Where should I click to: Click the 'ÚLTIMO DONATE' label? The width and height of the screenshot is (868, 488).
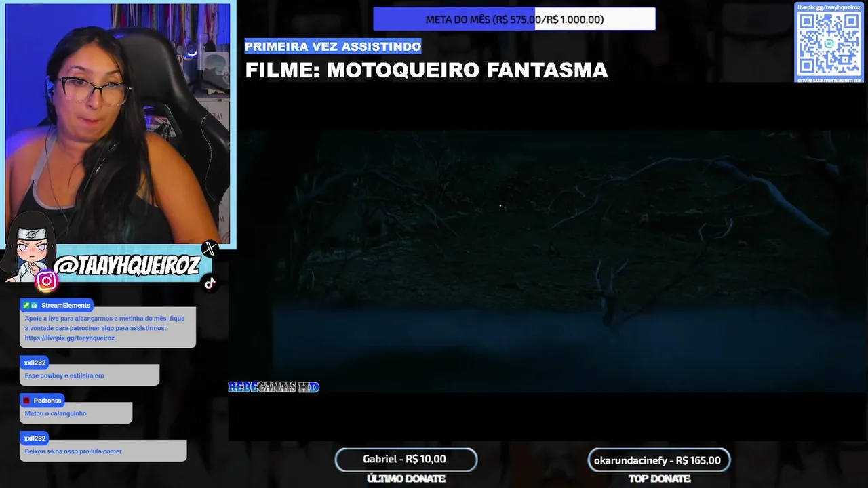(406, 479)
